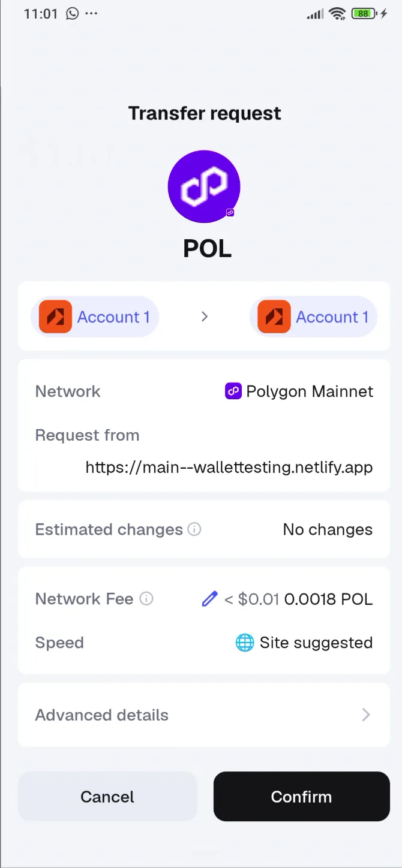Click the chevron on the Advanced details row
The image size is (402, 868).
(x=366, y=715)
